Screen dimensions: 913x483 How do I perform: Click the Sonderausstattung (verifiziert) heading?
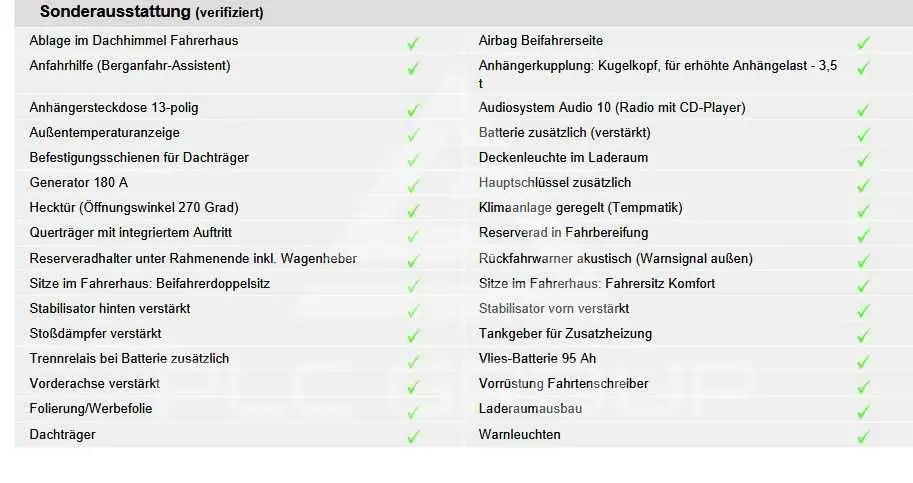pos(151,12)
